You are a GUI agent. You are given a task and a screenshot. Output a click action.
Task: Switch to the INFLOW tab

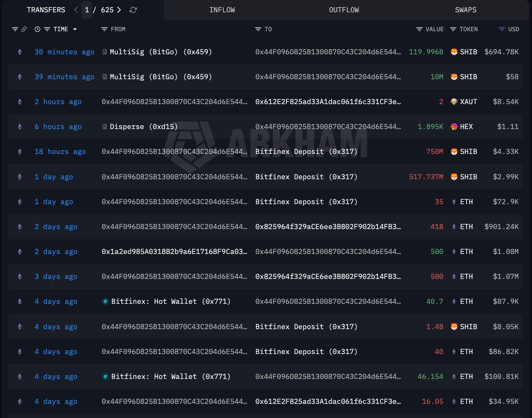(x=222, y=10)
